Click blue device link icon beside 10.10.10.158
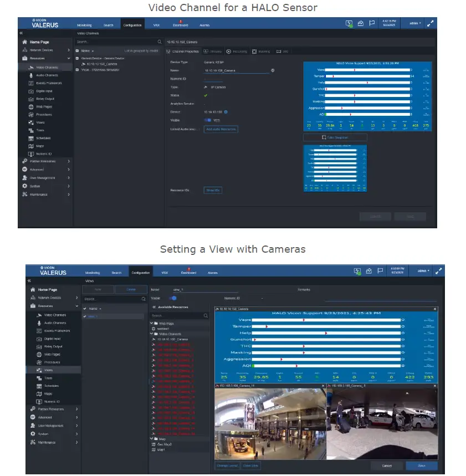This screenshot has height=476, width=466. coord(226,112)
